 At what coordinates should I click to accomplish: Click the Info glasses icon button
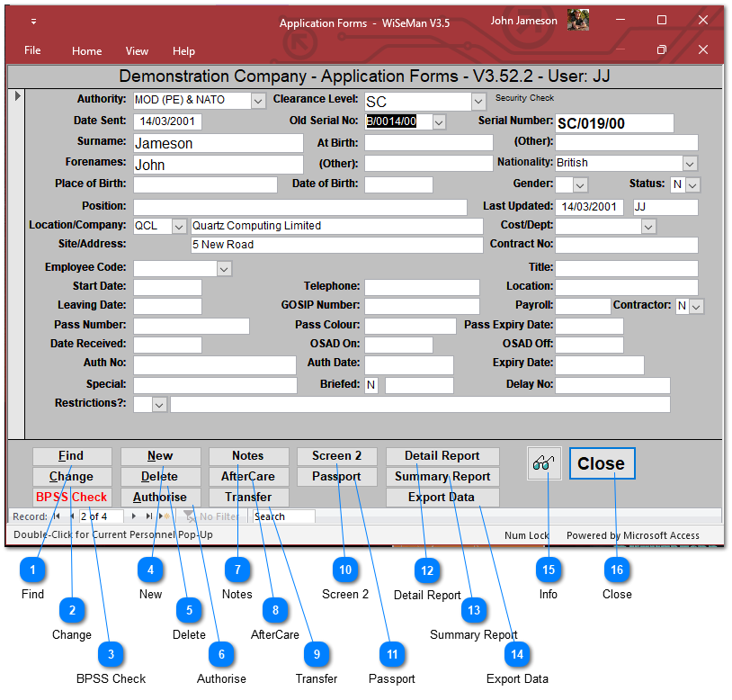point(544,463)
